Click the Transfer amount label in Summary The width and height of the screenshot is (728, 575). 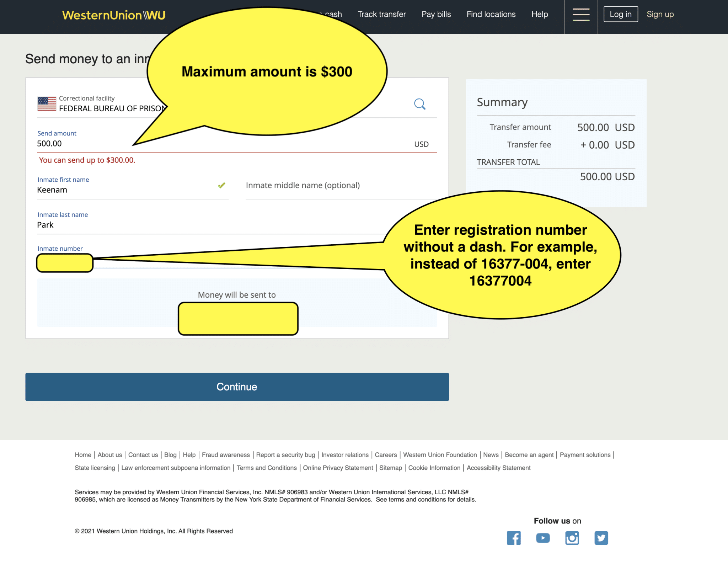[x=520, y=127]
